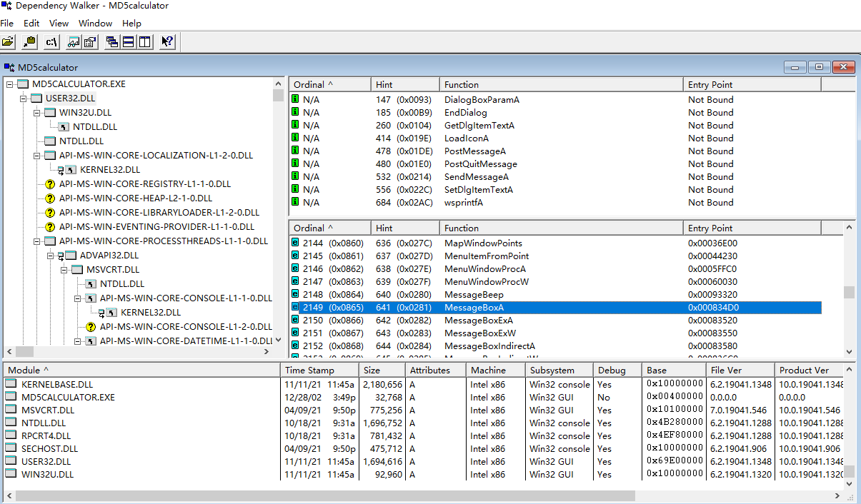Viewport: 861px width, 504px height.
Task: Click the module icon for KERNELBASE.DLL in list
Action: pyautogui.click(x=11, y=384)
